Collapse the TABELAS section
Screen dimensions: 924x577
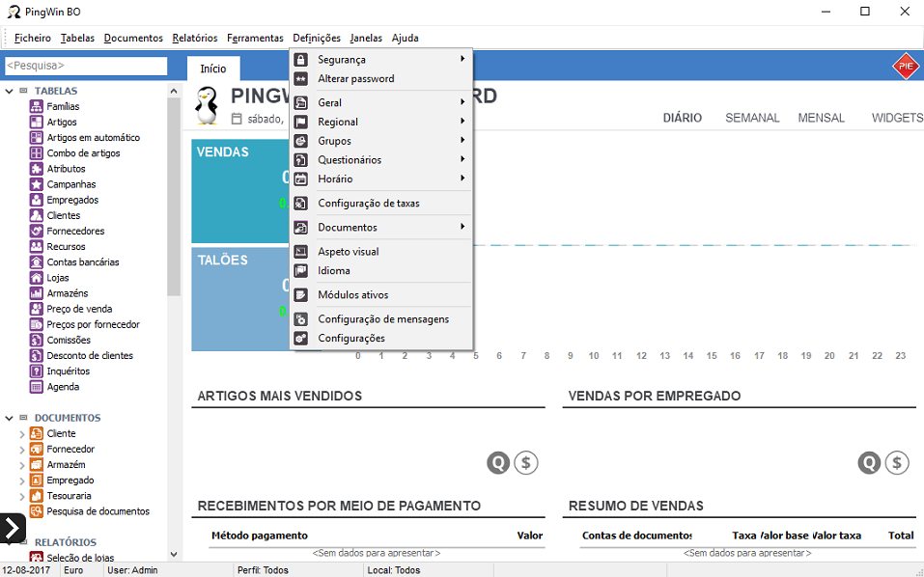click(10, 92)
